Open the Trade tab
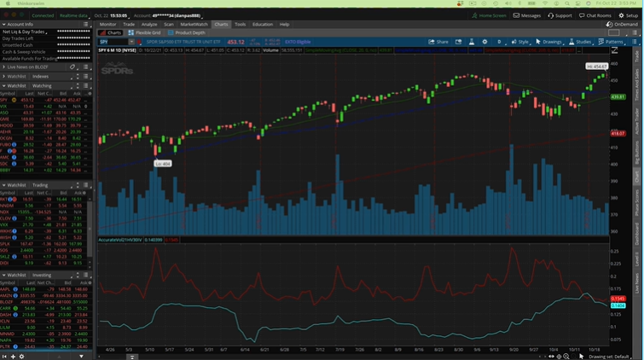This screenshot has width=644, height=360. coord(129,24)
